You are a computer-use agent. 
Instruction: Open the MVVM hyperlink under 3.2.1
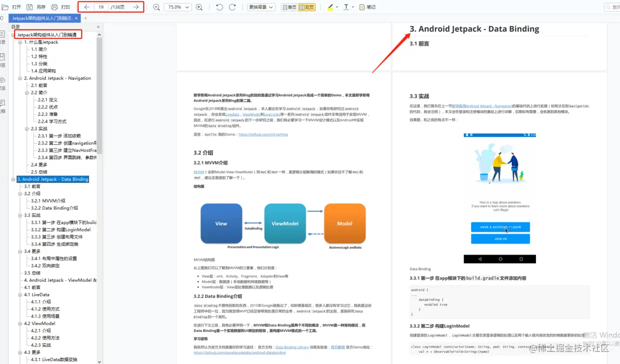click(x=199, y=172)
